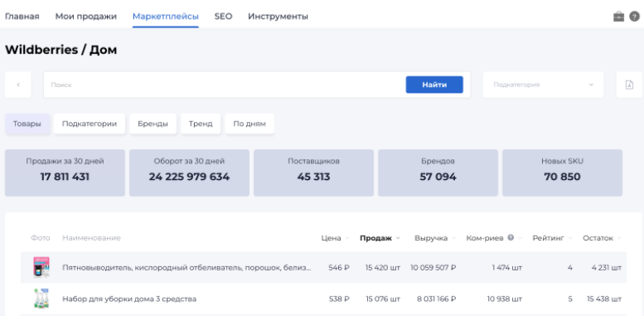Open the Набор для уборки product thumbnail
This screenshot has width=644, height=316.
pos(41,299)
